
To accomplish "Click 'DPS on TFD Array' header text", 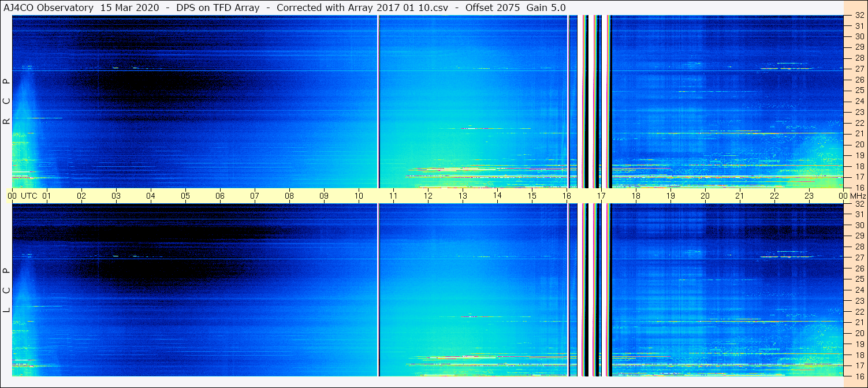I will [x=219, y=8].
